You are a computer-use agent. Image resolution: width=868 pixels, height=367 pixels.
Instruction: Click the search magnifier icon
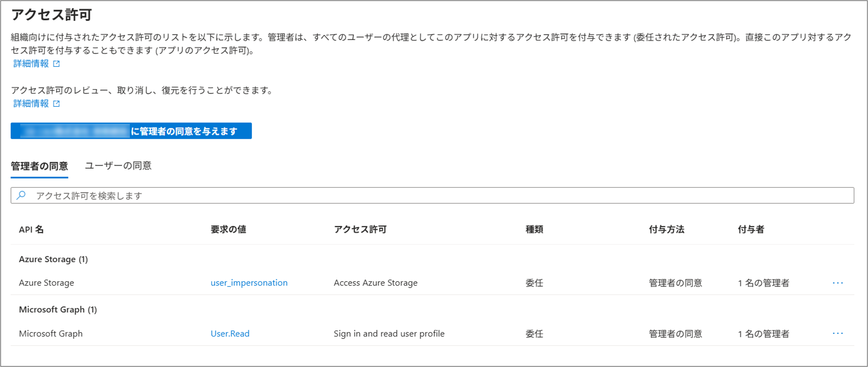coord(21,195)
